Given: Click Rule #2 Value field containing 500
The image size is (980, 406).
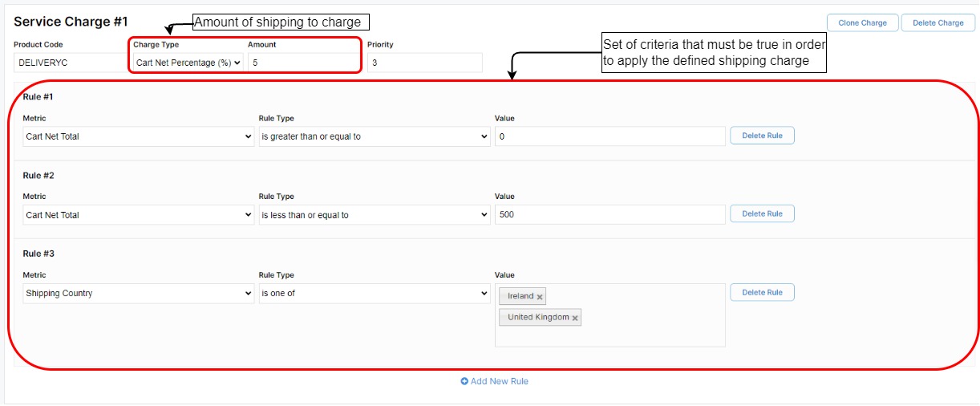Looking at the screenshot, I should click(609, 215).
